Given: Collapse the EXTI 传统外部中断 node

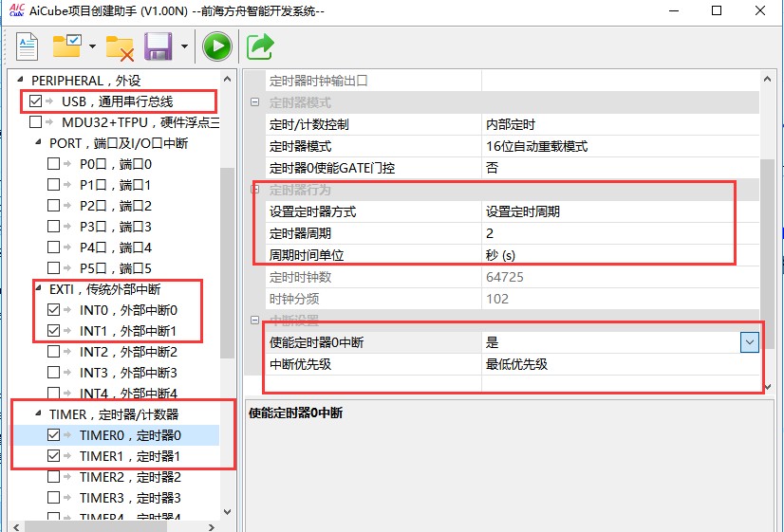Looking at the screenshot, I should [x=39, y=287].
